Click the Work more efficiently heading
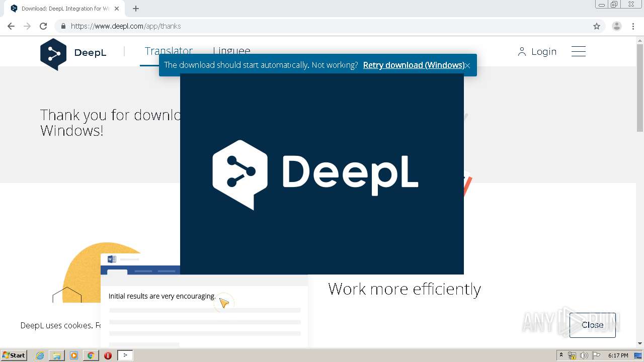 tap(405, 289)
